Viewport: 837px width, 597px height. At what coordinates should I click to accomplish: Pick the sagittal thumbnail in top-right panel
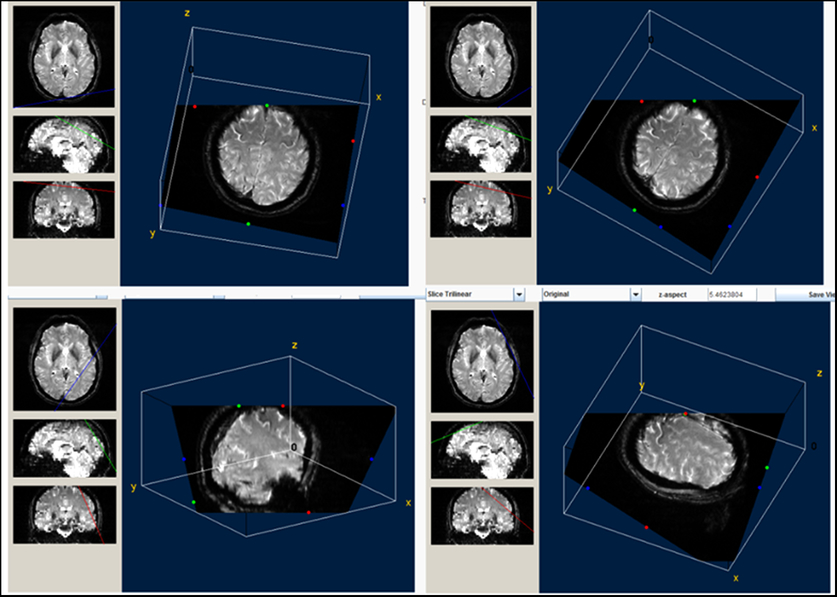coord(478,144)
